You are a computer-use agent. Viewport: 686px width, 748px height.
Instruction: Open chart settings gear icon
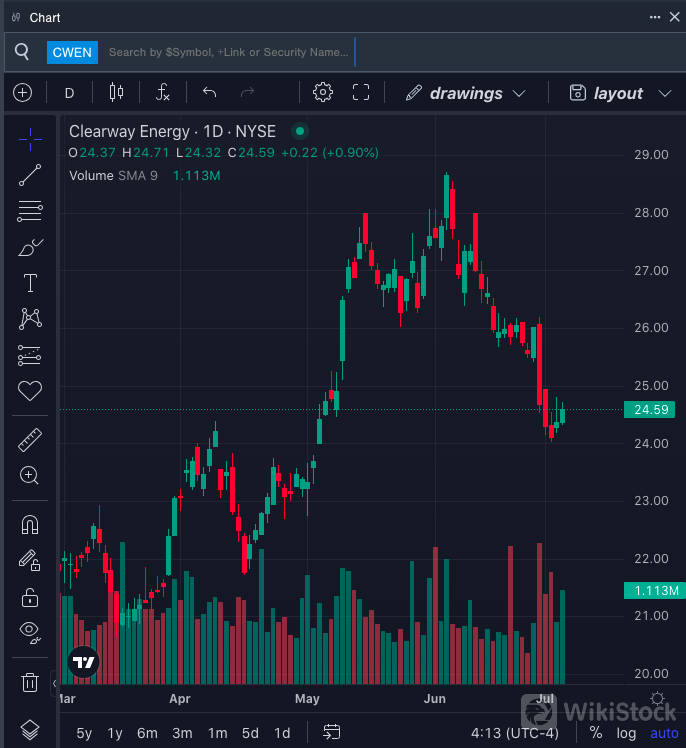click(x=322, y=93)
